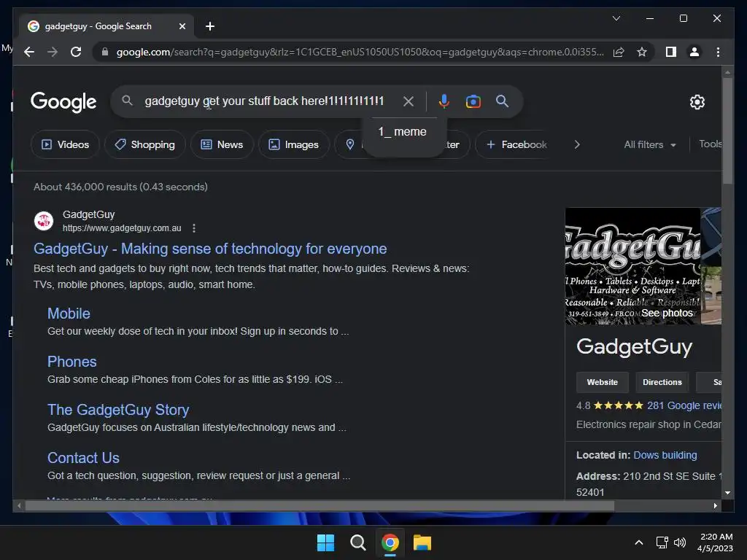Screen dimensions: 747x560
Task: Filter results by Shopping
Action: (145, 144)
